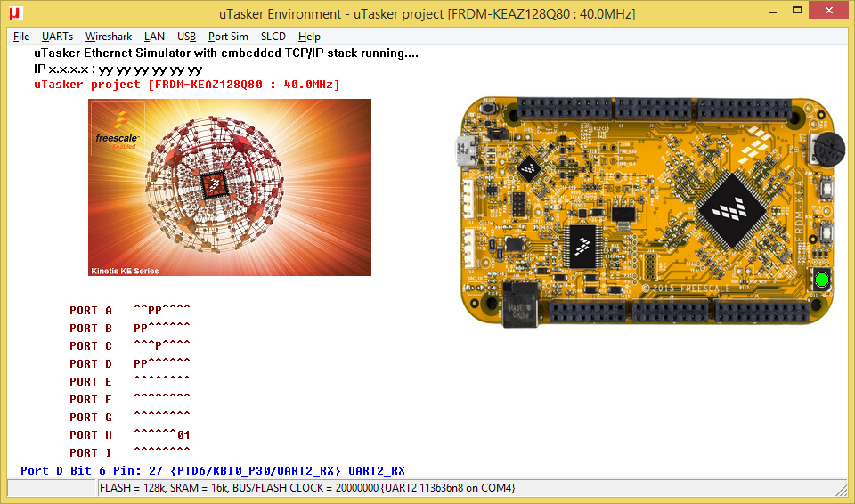
Task: Open the File menu
Action: (x=21, y=37)
